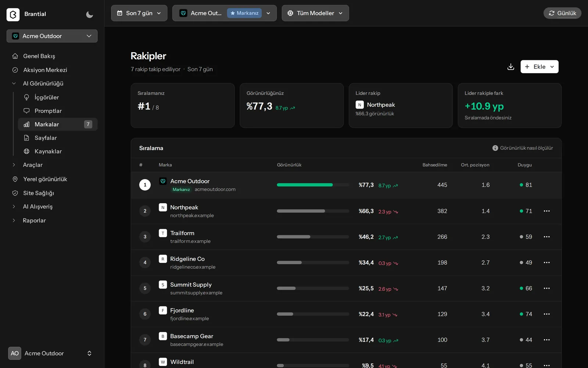Screen dimensions: 588x368
Task: Open account switcher chevrons at sidebar bottom
Action: (x=89, y=353)
